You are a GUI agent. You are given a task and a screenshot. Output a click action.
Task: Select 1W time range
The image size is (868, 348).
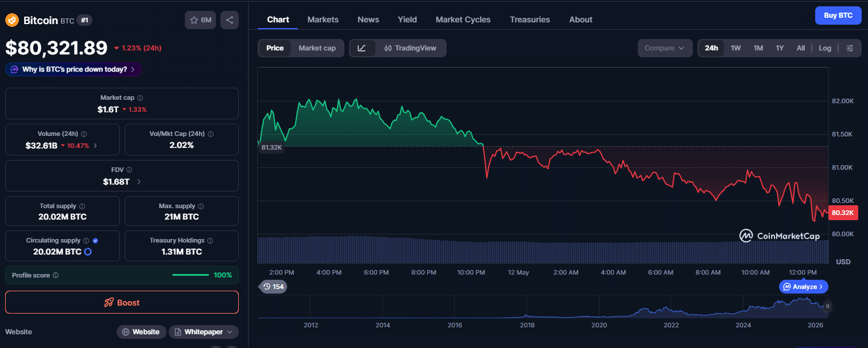pyautogui.click(x=735, y=48)
